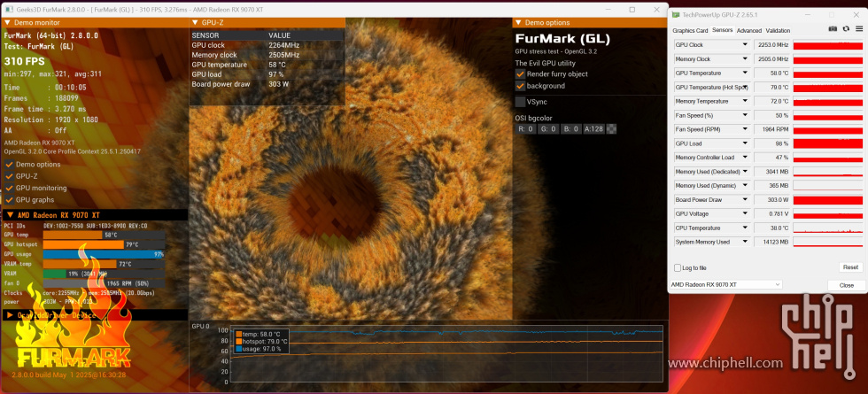Viewport: 868px width, 394px height.
Task: Click the GPU Clock red graph in GPU-Z
Action: coord(827,45)
